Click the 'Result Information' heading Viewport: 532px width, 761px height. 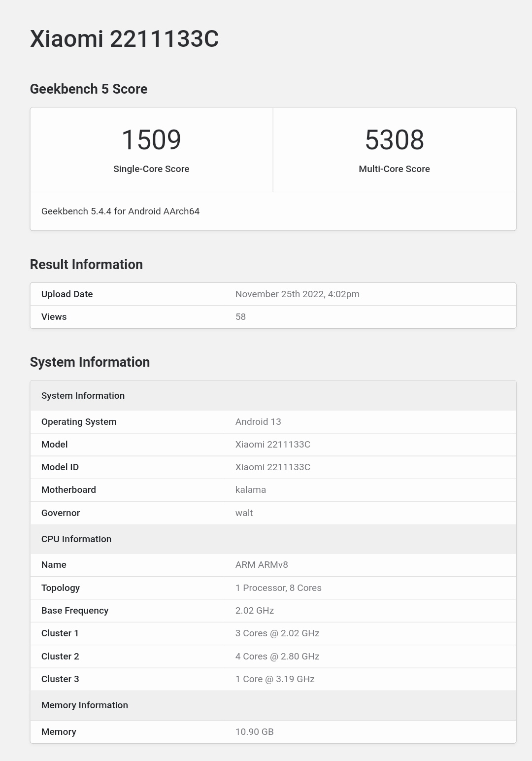(x=86, y=265)
